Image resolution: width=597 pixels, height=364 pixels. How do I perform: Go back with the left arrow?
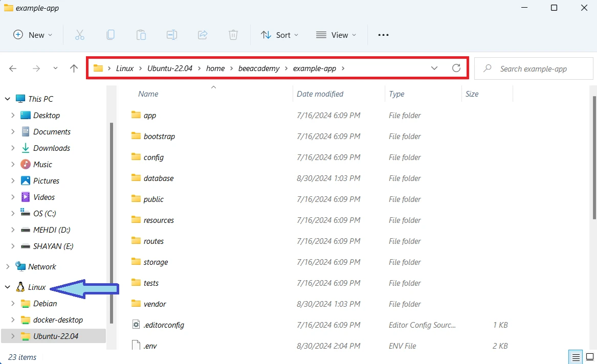(x=13, y=69)
